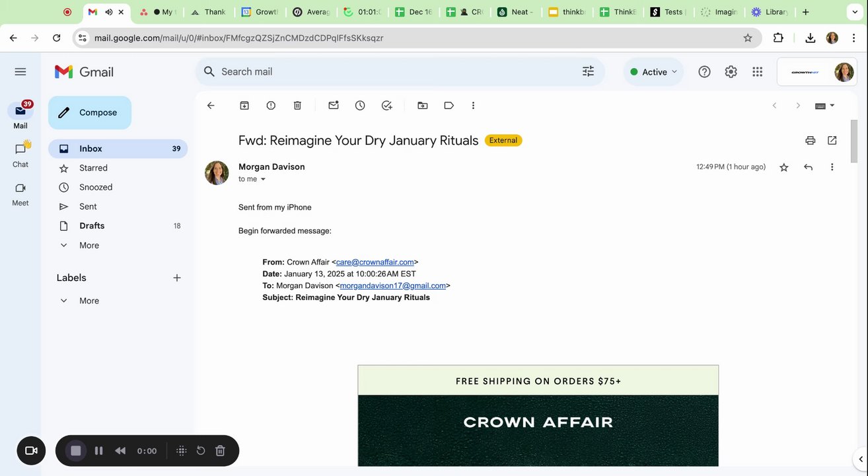Create a new label with plus
The image size is (868, 476).
176,278
